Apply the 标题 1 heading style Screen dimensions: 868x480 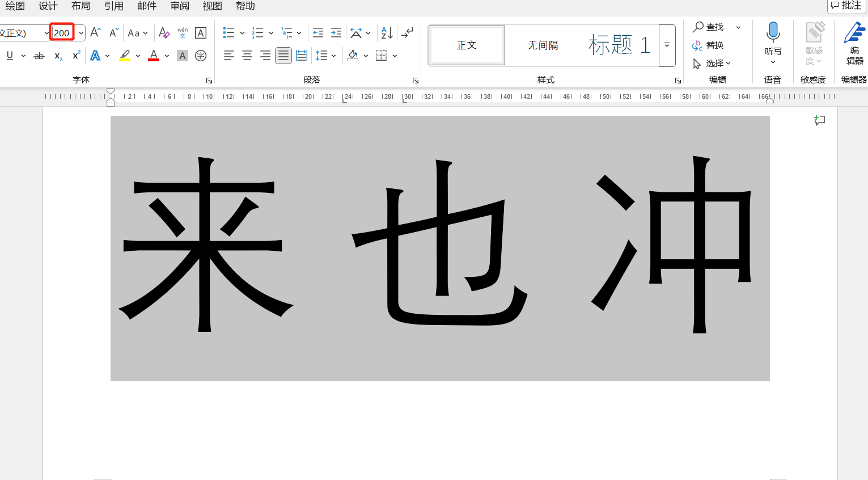[620, 45]
